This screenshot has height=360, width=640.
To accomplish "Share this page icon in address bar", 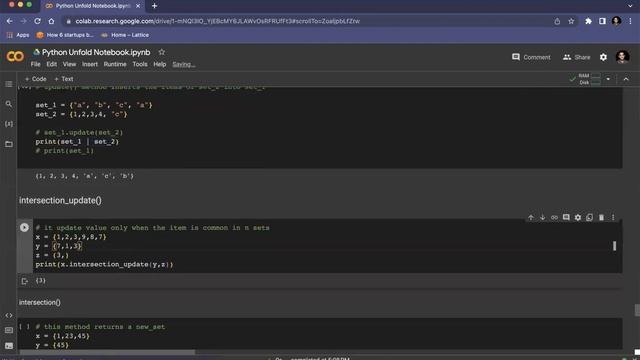I will point(557,21).
